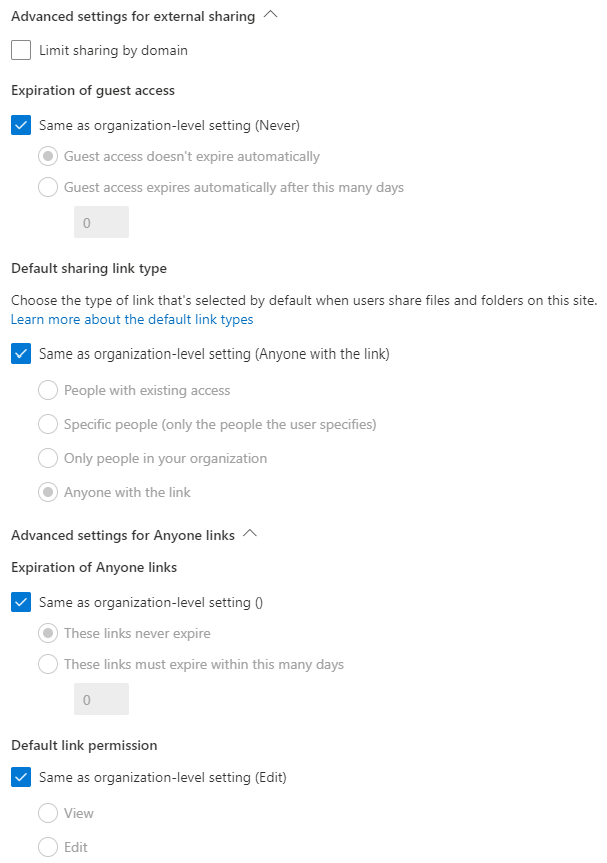This screenshot has width=607, height=863.
Task: Collapse Advanced settings for external sharing
Action: (270, 15)
